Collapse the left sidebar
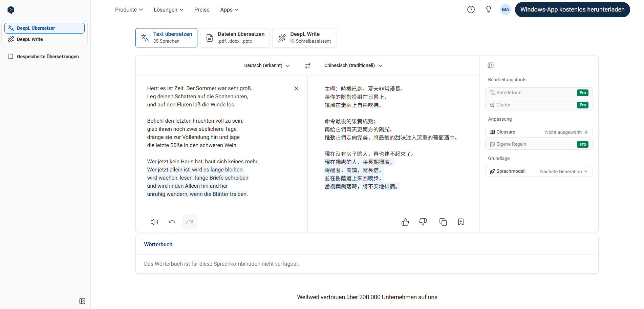The height and width of the screenshot is (309, 644). (82, 301)
